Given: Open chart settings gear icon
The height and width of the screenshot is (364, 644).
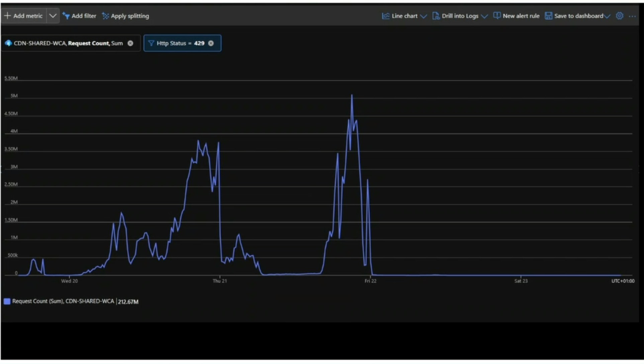Looking at the screenshot, I should coord(620,16).
